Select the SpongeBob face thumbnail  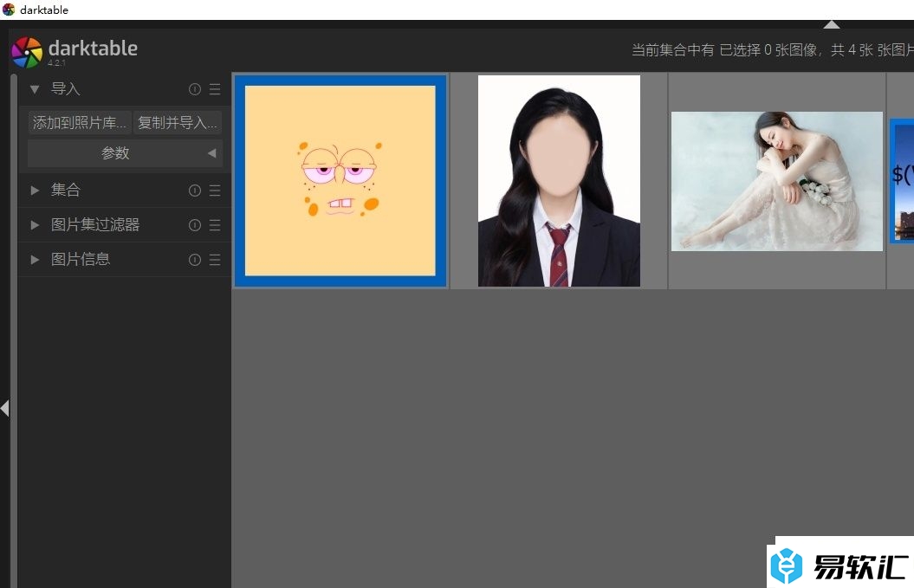(x=340, y=181)
